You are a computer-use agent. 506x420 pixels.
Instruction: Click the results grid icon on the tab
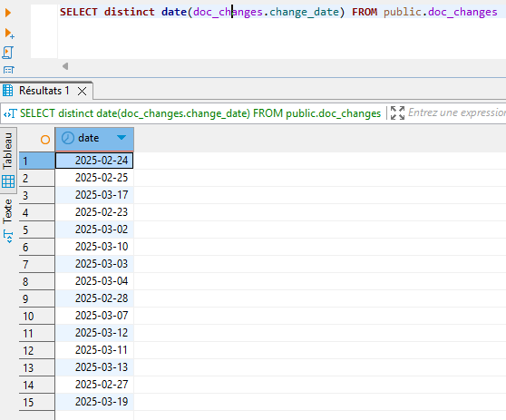pyautogui.click(x=8, y=91)
